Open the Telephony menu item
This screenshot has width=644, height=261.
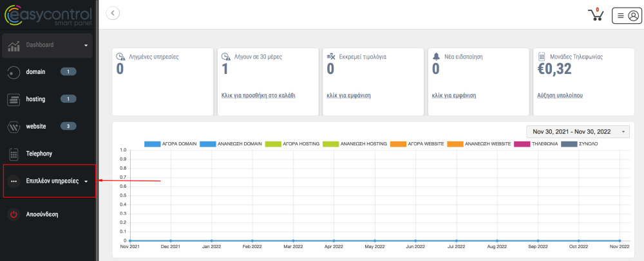(x=39, y=154)
